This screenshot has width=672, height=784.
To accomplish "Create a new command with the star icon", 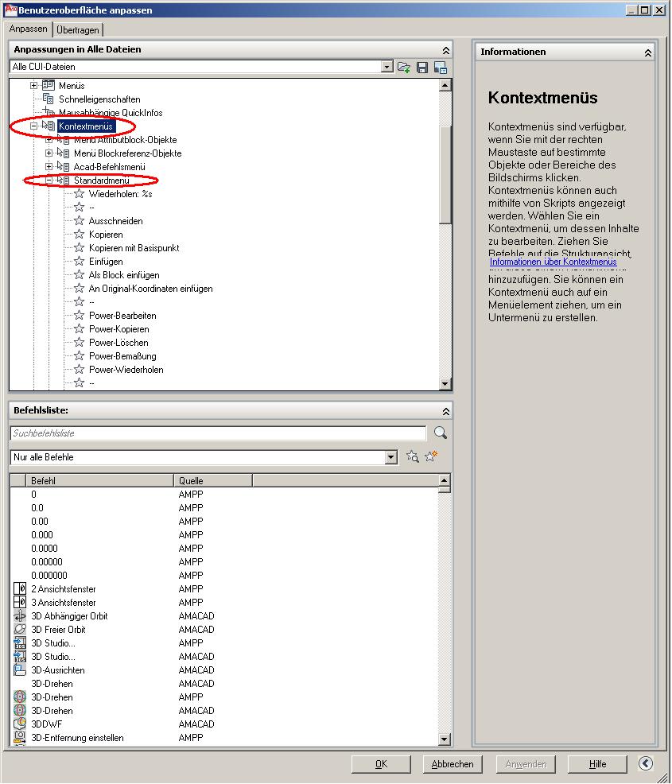I will (x=431, y=456).
